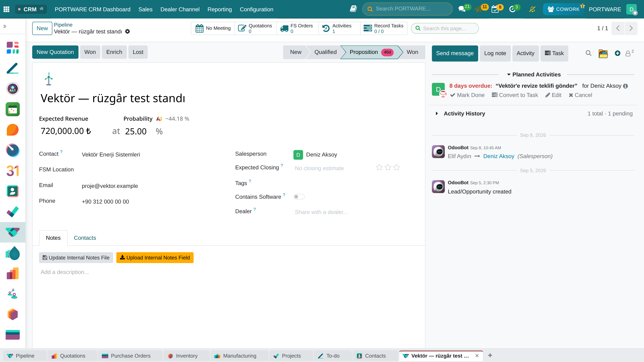The height and width of the screenshot is (362, 644).
Task: Click Upload Internal Notes Field button
Action: 155,258
